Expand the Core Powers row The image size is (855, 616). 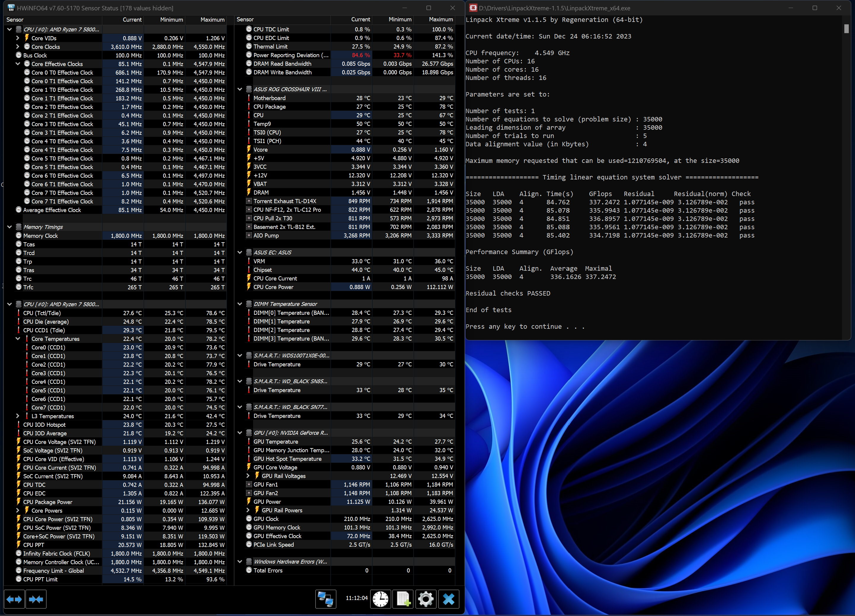(x=18, y=511)
